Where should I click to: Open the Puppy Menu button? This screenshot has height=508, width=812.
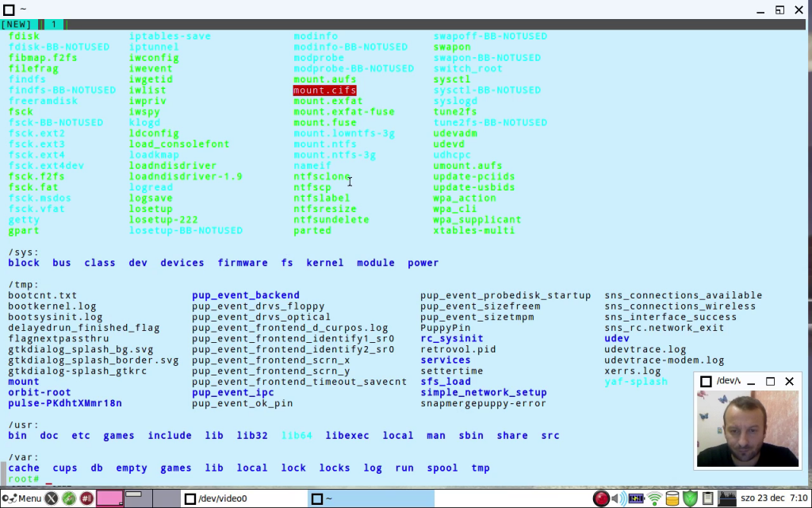click(x=22, y=498)
